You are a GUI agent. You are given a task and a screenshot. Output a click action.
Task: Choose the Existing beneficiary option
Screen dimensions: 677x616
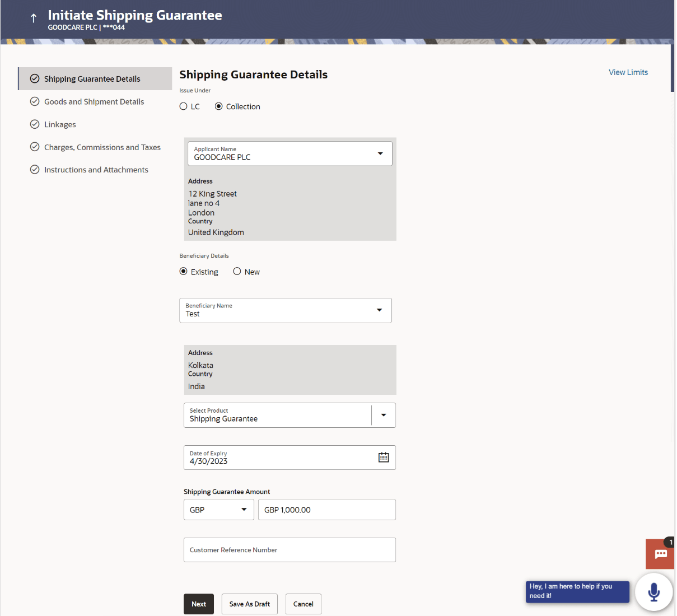(x=183, y=270)
